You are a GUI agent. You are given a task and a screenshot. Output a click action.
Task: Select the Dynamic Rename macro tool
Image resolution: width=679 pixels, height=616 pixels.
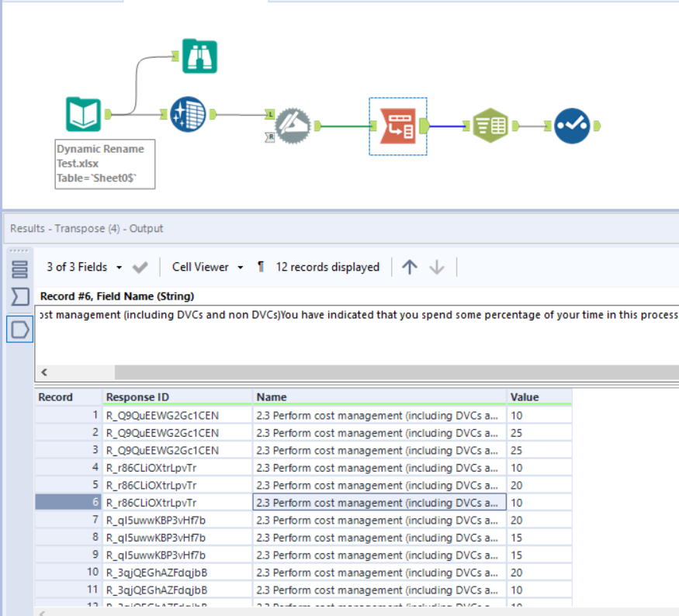tap(293, 125)
